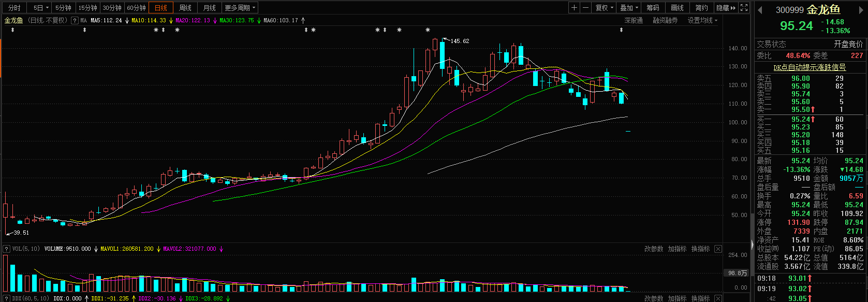This screenshot has height=302, width=868.
Task: Toggle 筹码 chip distribution view
Action: click(x=653, y=8)
